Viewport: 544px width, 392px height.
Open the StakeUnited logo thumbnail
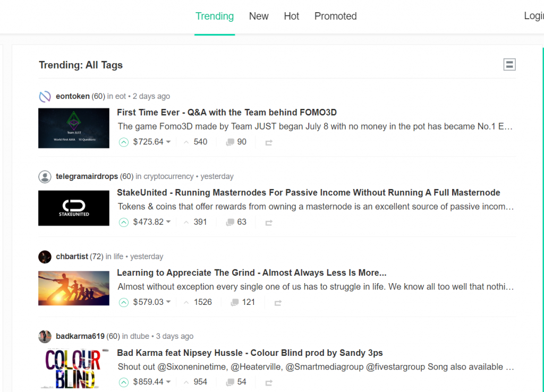coord(73,208)
